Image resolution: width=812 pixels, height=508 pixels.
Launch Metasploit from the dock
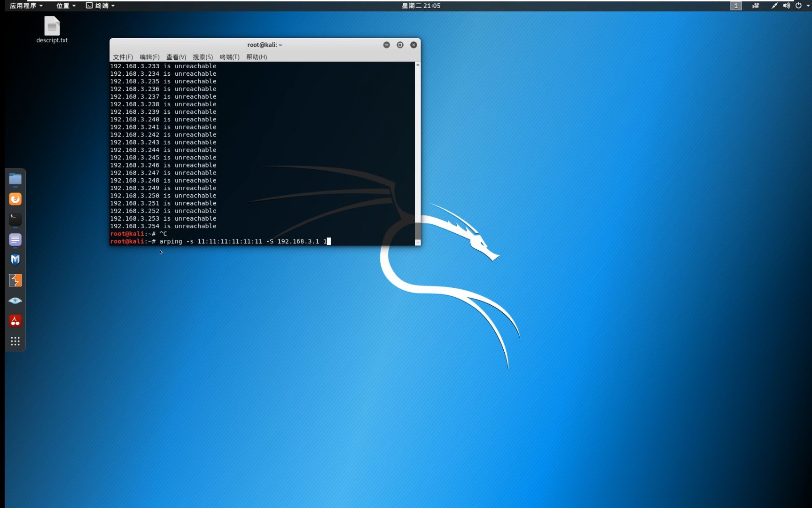pyautogui.click(x=15, y=260)
